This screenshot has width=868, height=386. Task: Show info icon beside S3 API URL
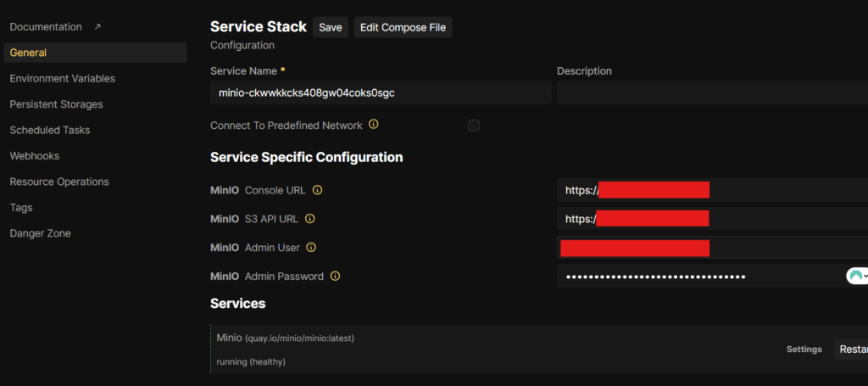coord(310,219)
